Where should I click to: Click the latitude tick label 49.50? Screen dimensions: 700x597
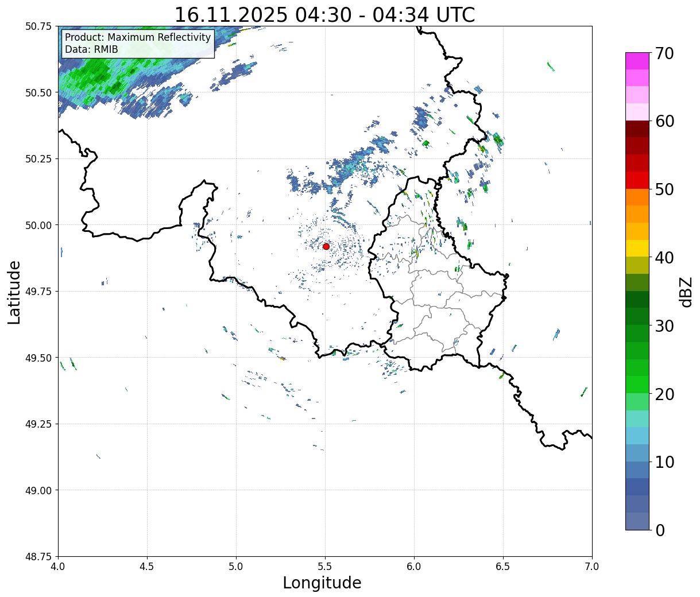(x=38, y=358)
